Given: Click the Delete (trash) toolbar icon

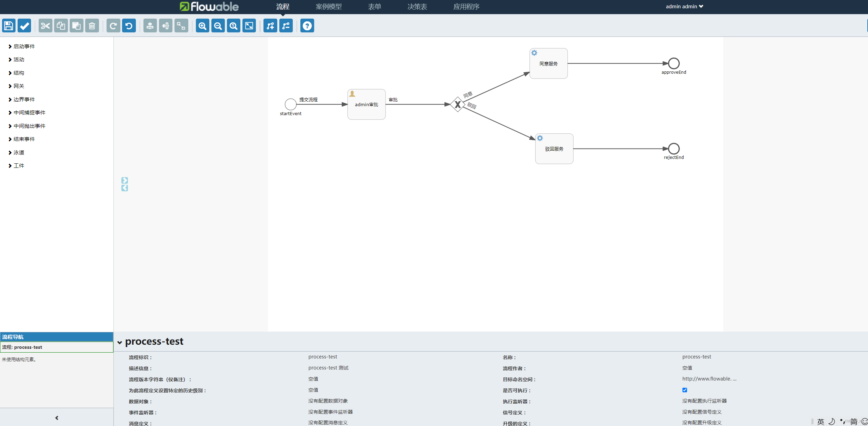Looking at the screenshot, I should (x=92, y=26).
